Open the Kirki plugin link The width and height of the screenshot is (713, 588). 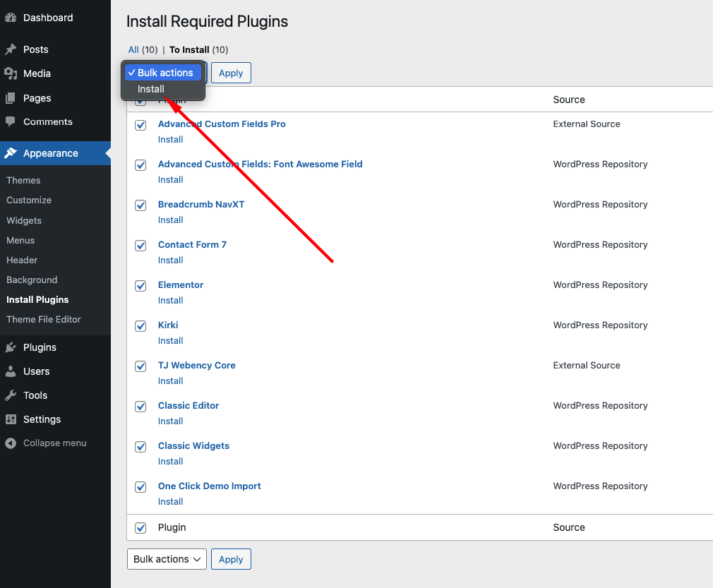(168, 325)
